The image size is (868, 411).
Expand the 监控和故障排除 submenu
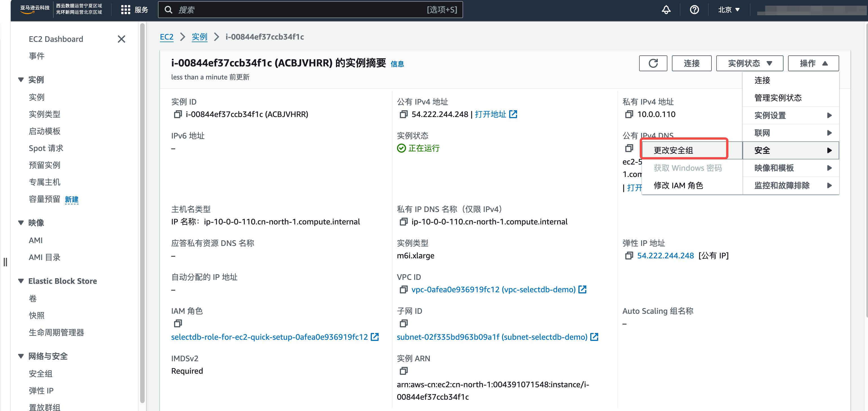pos(791,185)
